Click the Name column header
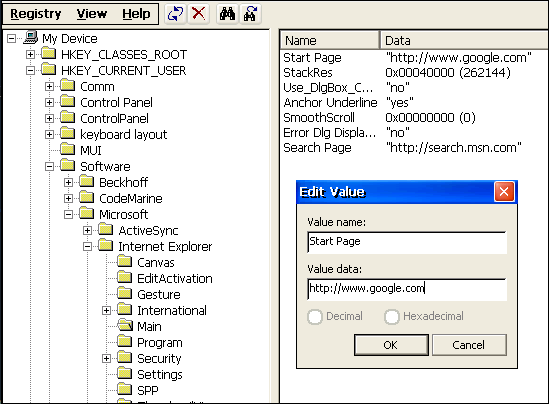 point(330,40)
